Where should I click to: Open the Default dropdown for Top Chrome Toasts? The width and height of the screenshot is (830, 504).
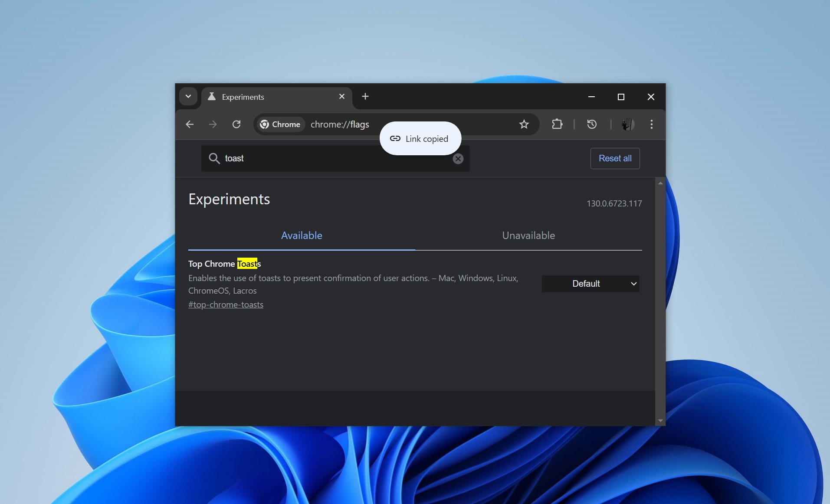pos(590,284)
